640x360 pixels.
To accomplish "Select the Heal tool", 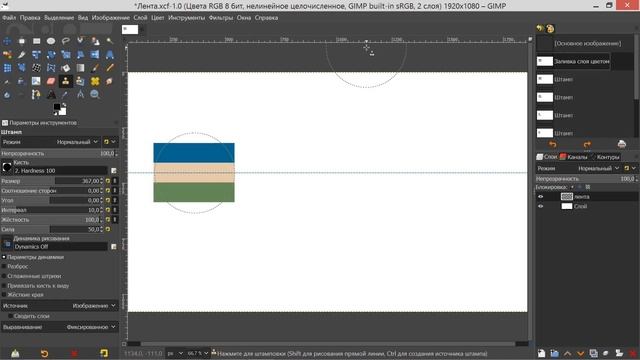I will point(95,81).
